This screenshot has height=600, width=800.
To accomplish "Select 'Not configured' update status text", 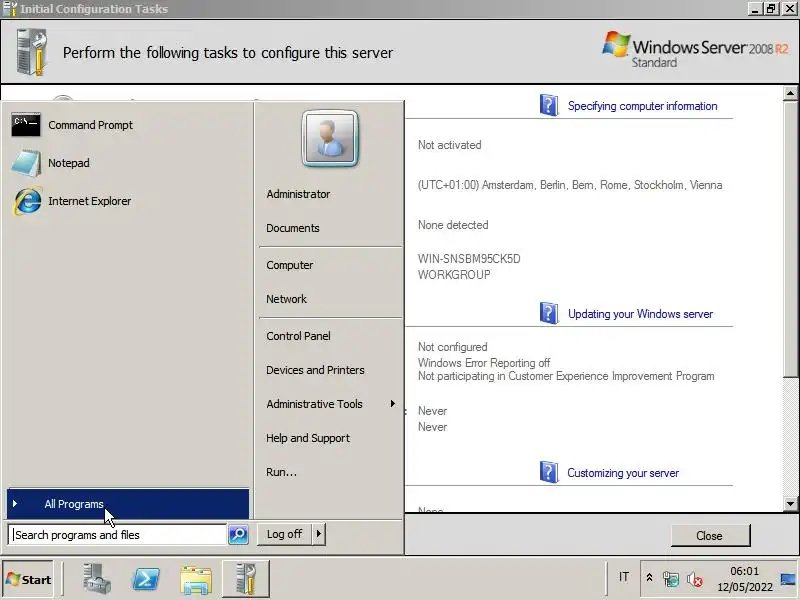I will pos(453,347).
